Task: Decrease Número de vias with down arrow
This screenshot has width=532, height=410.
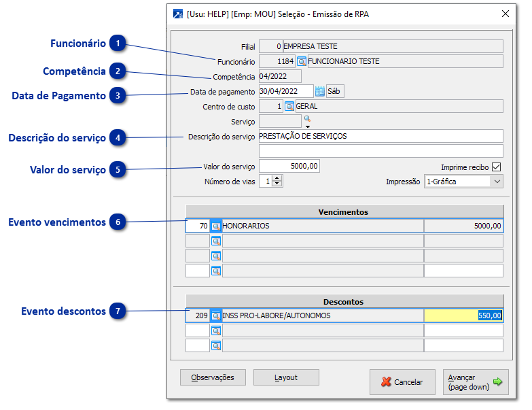Action: (277, 184)
